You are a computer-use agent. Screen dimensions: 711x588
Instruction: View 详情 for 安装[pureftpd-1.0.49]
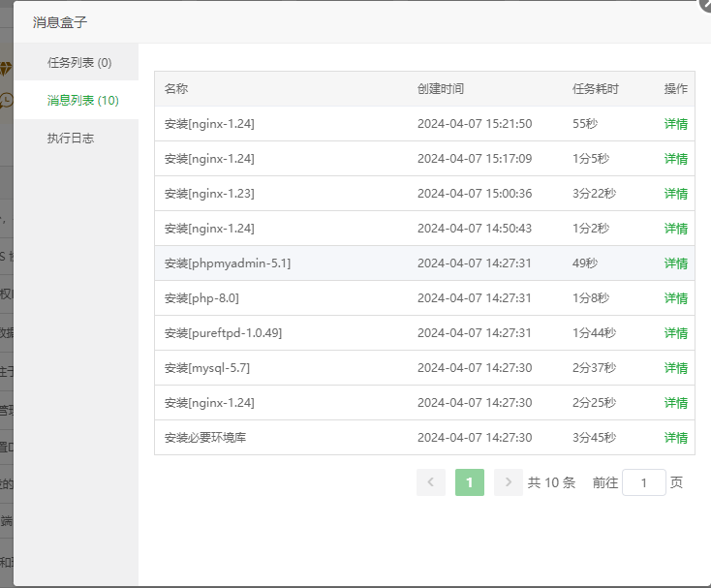coord(675,333)
